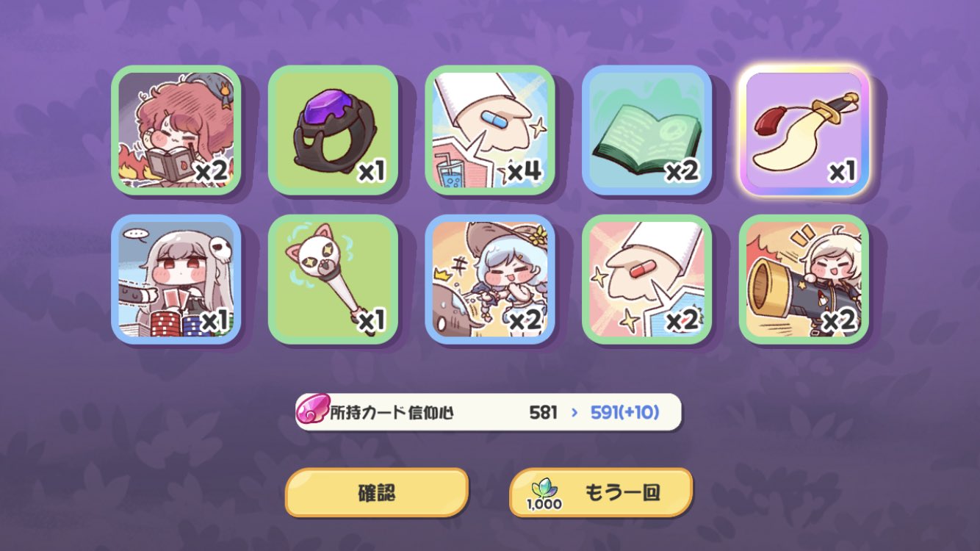This screenshot has height=551, width=980.
Task: Select the blue pill hand card
Action: click(x=490, y=130)
